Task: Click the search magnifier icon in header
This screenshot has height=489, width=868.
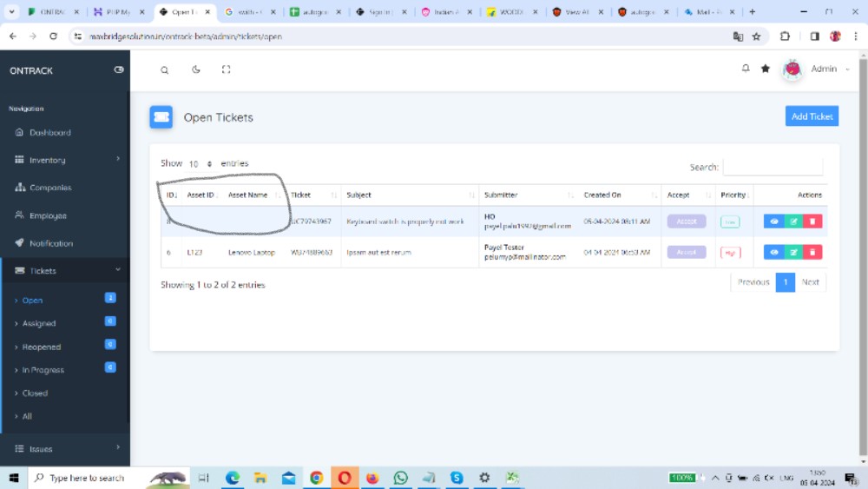Action: coord(165,70)
